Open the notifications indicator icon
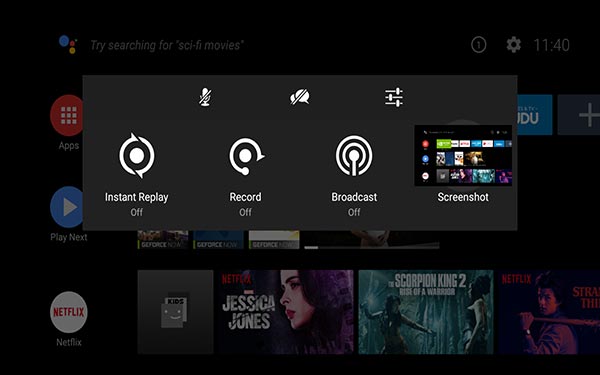 pyautogui.click(x=478, y=45)
